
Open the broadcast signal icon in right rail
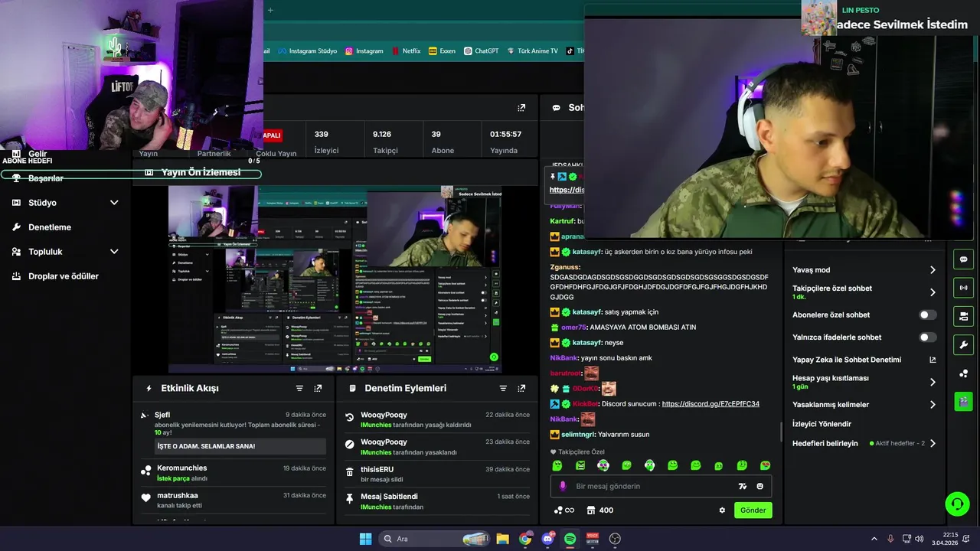963,288
